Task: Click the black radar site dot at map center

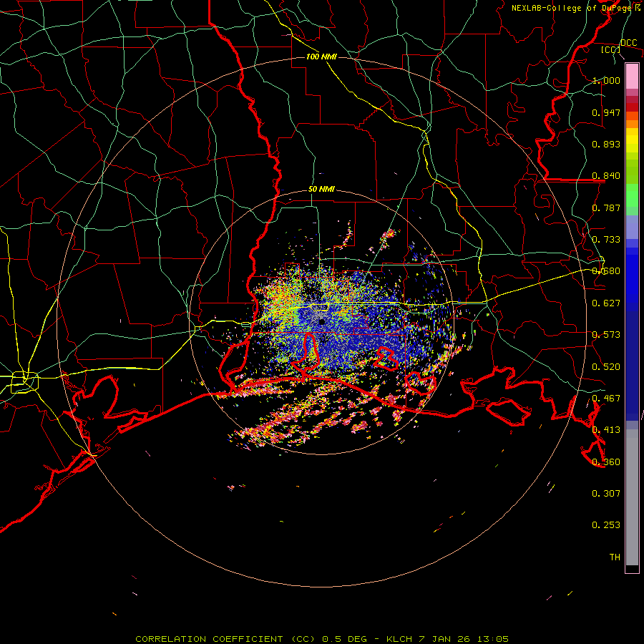Action: point(322,321)
